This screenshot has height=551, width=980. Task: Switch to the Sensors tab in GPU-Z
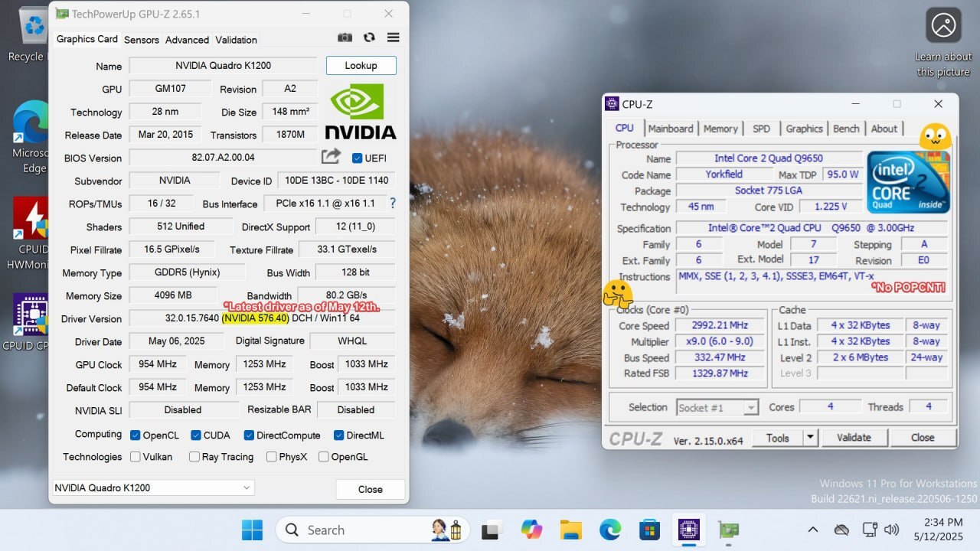[x=141, y=40]
